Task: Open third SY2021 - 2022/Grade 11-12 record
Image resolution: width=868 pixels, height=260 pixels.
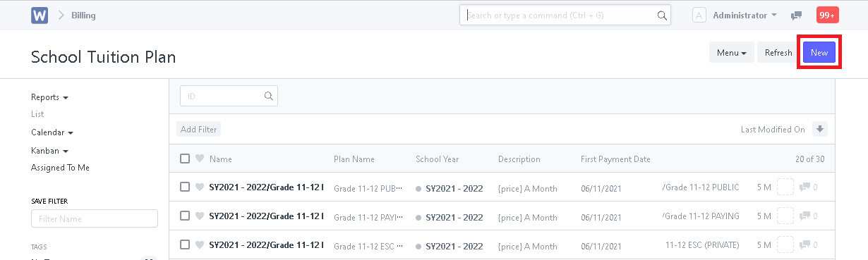Action: pos(266,245)
